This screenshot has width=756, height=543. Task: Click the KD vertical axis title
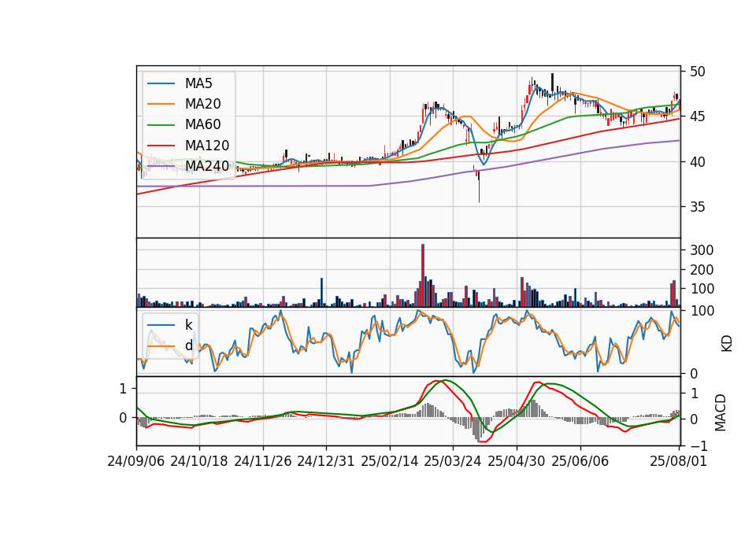[x=727, y=344]
